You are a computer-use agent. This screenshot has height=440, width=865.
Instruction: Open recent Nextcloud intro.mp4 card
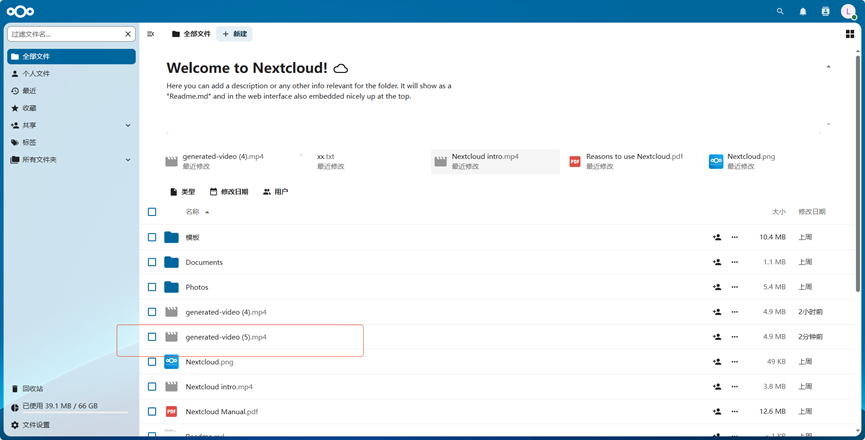coord(495,162)
